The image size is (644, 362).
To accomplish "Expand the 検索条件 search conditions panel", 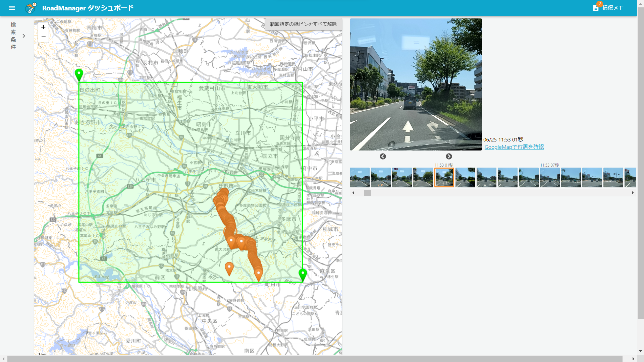I will tap(23, 36).
